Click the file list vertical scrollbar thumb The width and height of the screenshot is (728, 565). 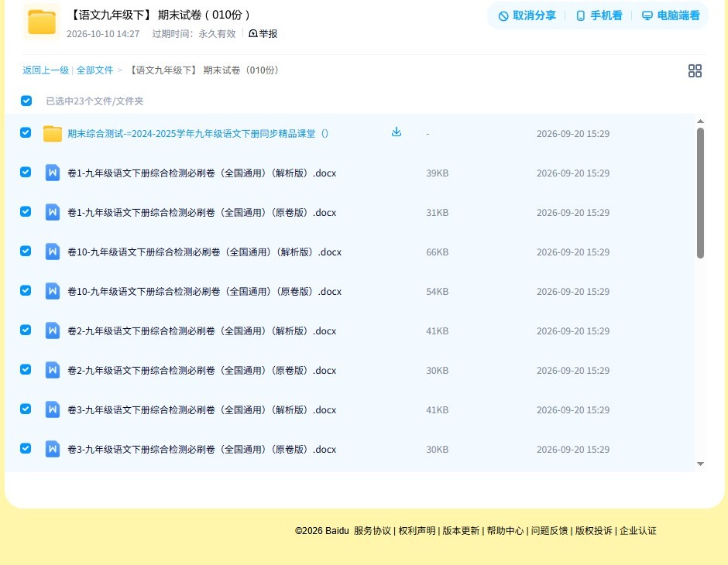[700, 193]
